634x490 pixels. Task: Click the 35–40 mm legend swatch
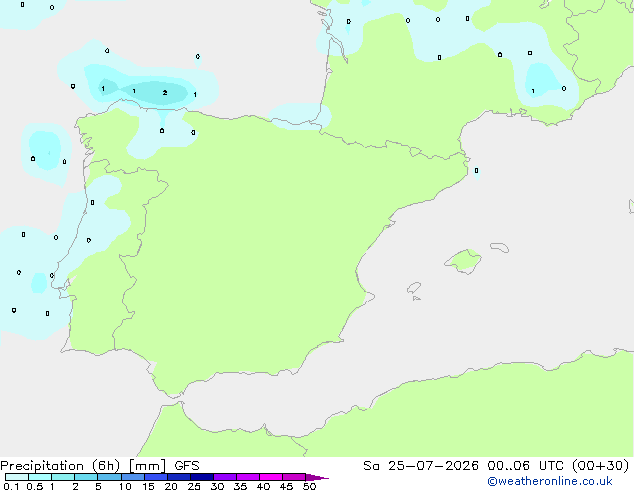point(248,477)
